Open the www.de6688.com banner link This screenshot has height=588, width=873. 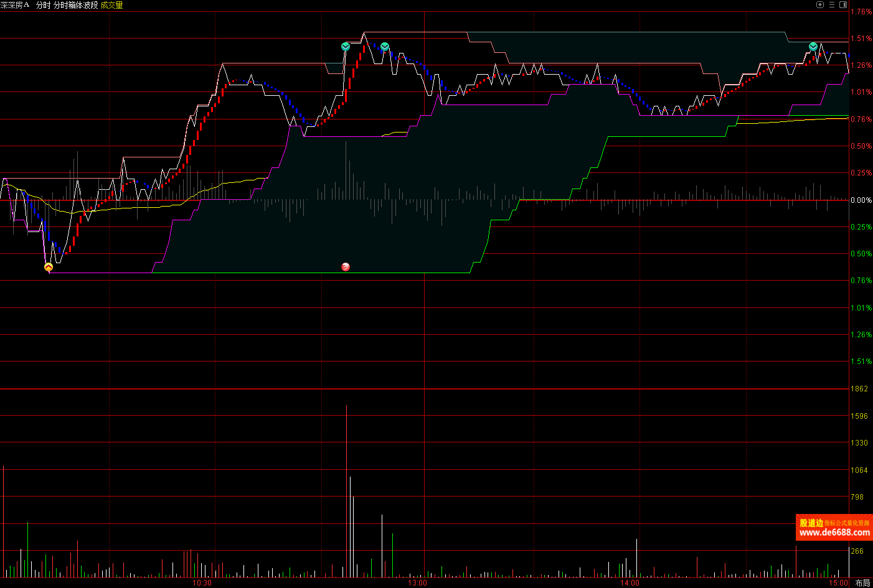[x=834, y=532]
